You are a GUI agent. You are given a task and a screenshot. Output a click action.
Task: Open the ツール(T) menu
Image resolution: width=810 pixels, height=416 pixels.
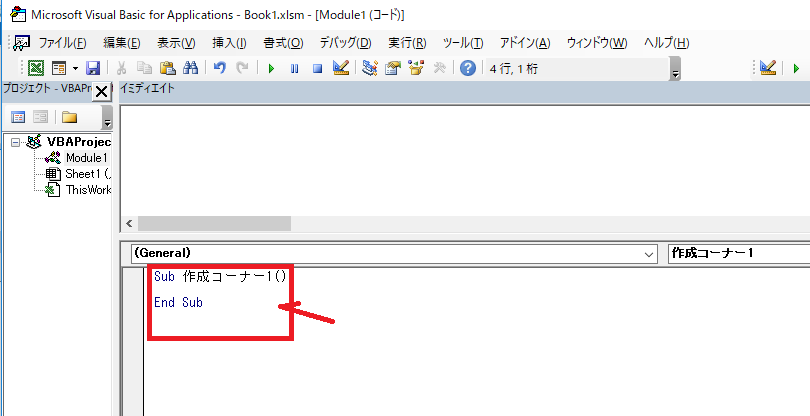[463, 43]
